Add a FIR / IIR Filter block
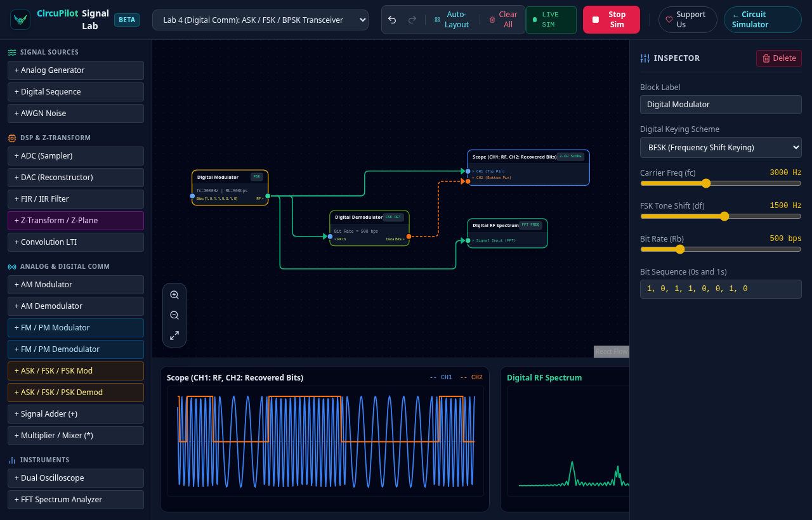Viewport: 812px width, 520px height. (76, 199)
